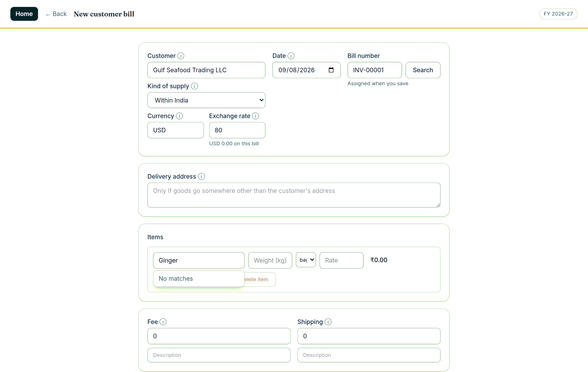
Task: Focus the Fee Description field
Action: pyautogui.click(x=219, y=355)
